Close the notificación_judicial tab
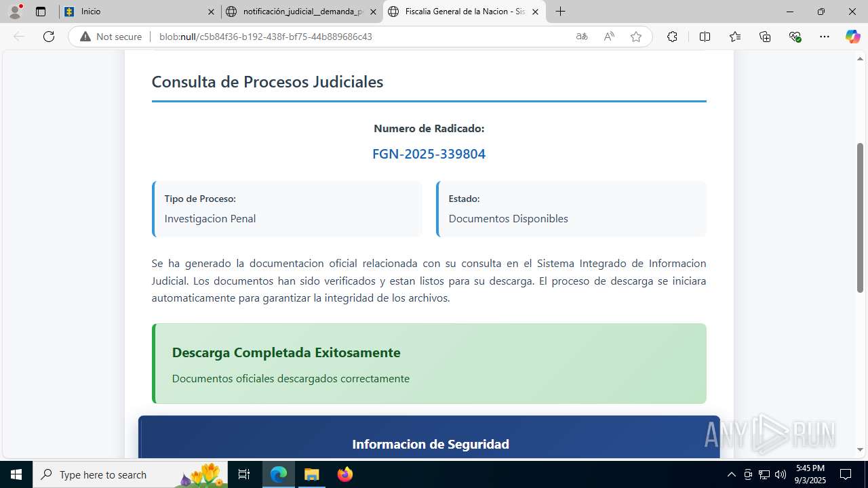 coord(373,12)
